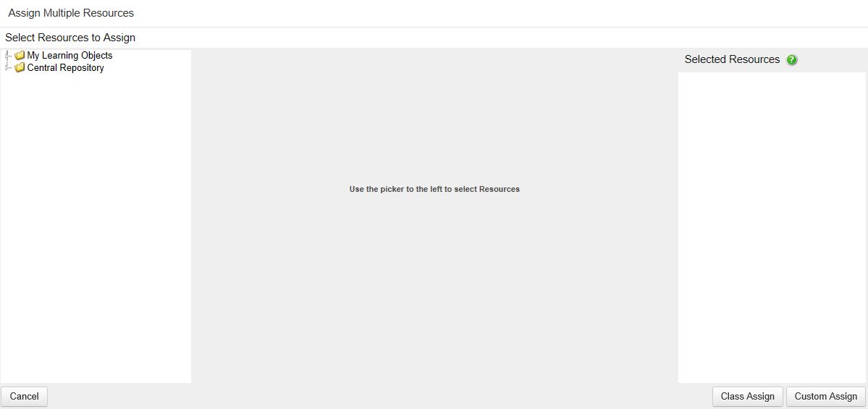Click the Central Repository folder icon
Image resolution: width=868 pixels, height=409 pixels.
pyautogui.click(x=20, y=68)
